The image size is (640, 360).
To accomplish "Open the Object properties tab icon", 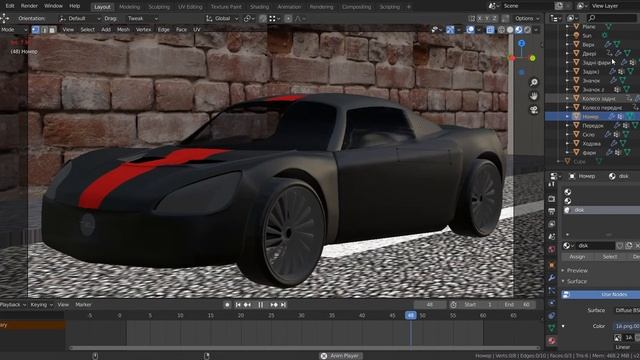I will click(x=552, y=265).
